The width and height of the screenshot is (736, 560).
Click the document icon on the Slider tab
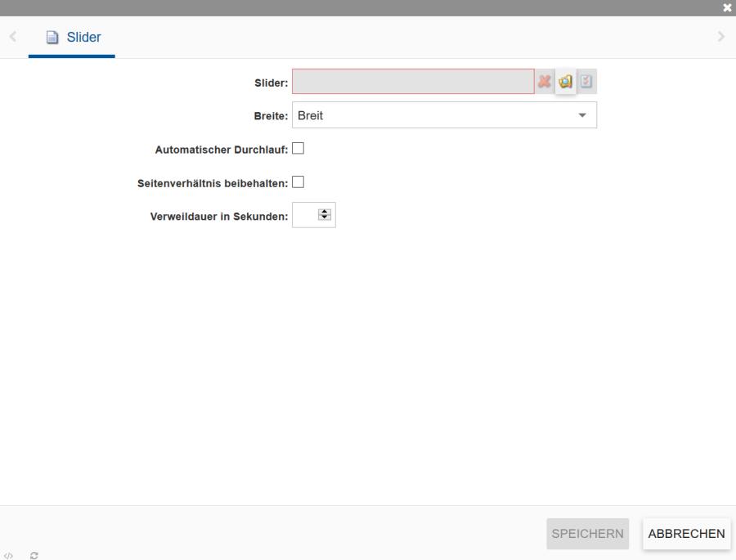[x=52, y=38]
